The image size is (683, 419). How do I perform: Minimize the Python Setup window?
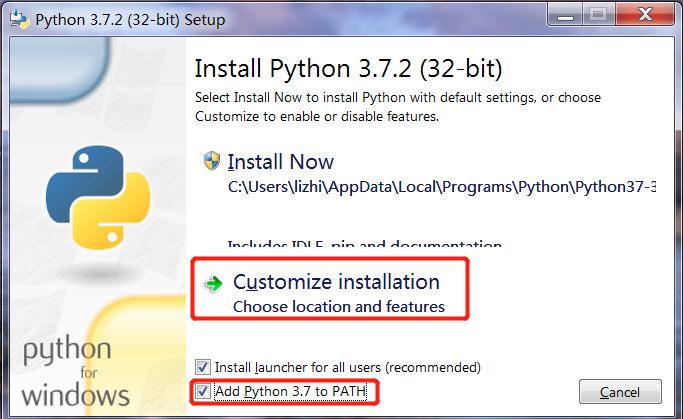pyautogui.click(x=565, y=15)
